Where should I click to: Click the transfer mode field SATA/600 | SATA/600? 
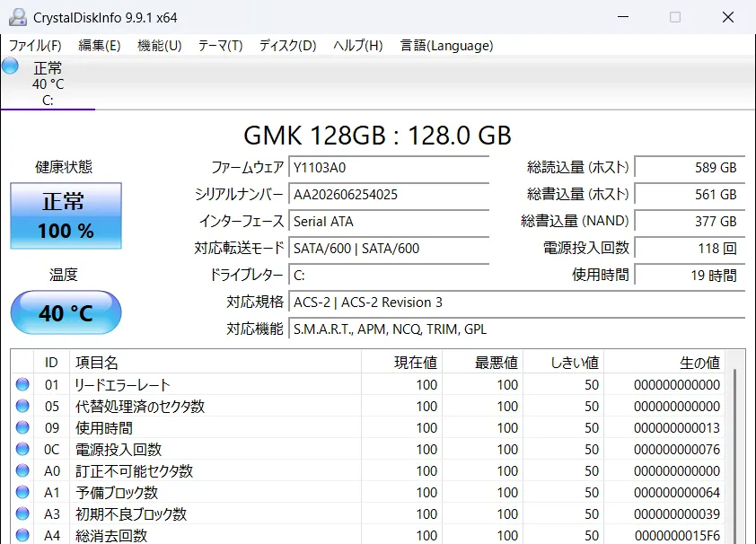[389, 249]
